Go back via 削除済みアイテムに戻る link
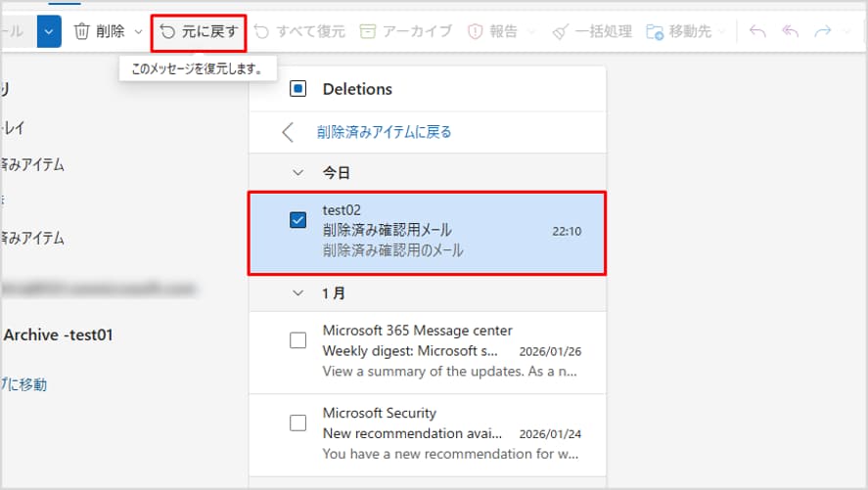This screenshot has width=868, height=490. (x=384, y=132)
